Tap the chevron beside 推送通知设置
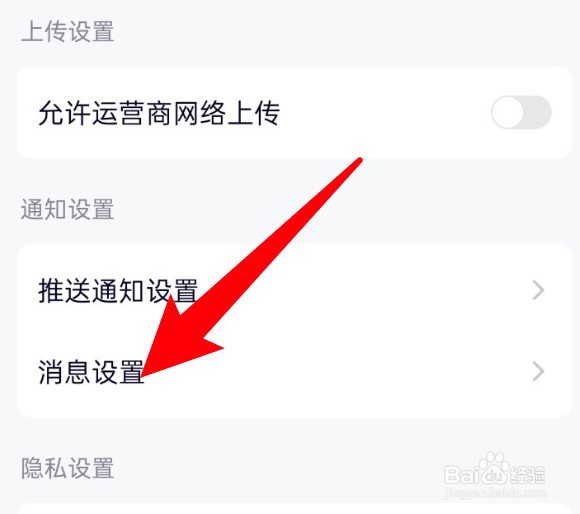The height and width of the screenshot is (514, 580). pos(538,290)
